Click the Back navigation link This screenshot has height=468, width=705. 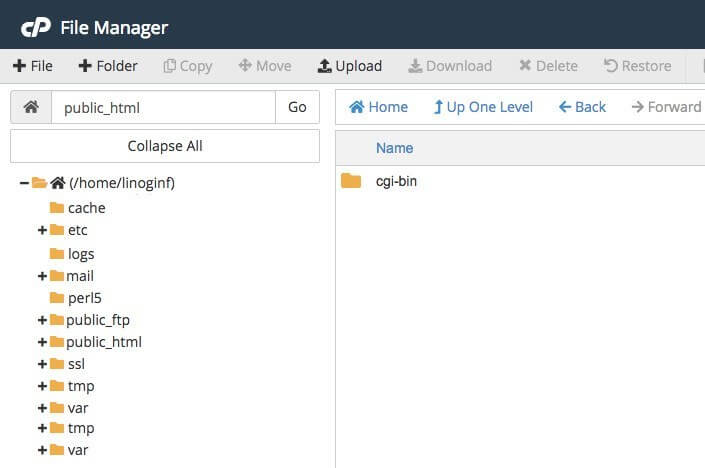tap(582, 107)
